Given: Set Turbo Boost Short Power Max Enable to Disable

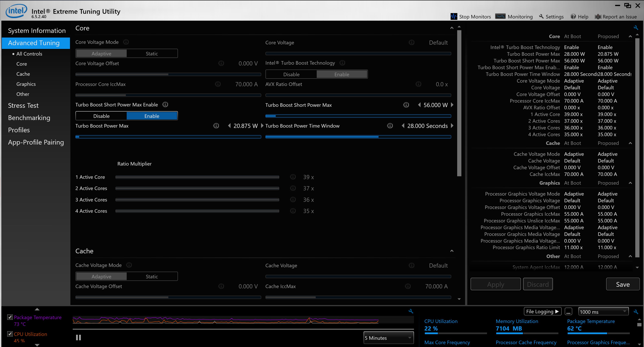Looking at the screenshot, I should tap(101, 116).
